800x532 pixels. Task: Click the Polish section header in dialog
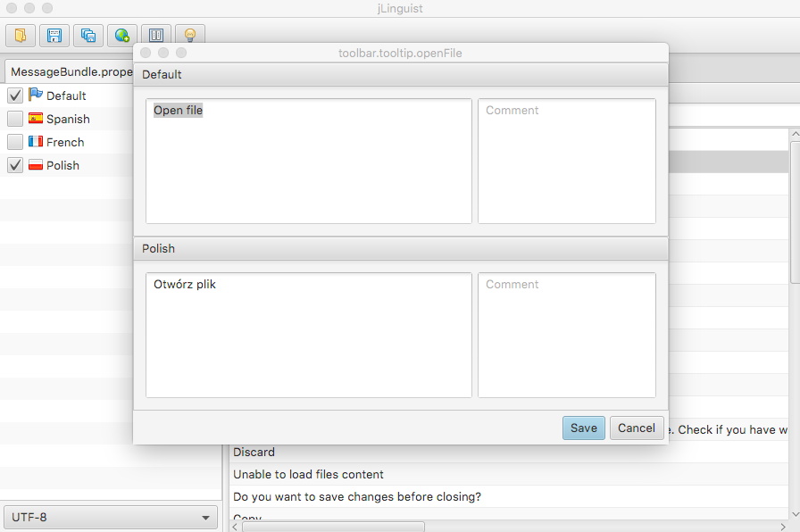[401, 249]
